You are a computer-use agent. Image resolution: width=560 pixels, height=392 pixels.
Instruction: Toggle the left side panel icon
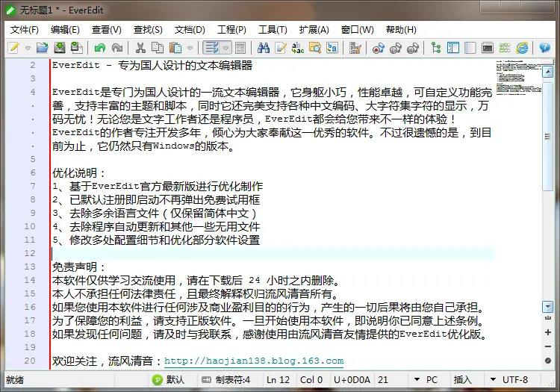tap(453, 48)
